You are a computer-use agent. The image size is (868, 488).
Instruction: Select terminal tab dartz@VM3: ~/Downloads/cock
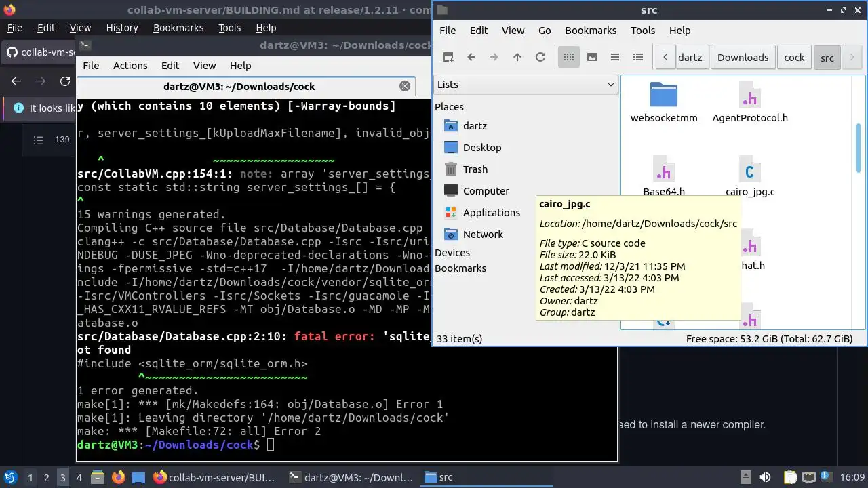pyautogui.click(x=239, y=86)
